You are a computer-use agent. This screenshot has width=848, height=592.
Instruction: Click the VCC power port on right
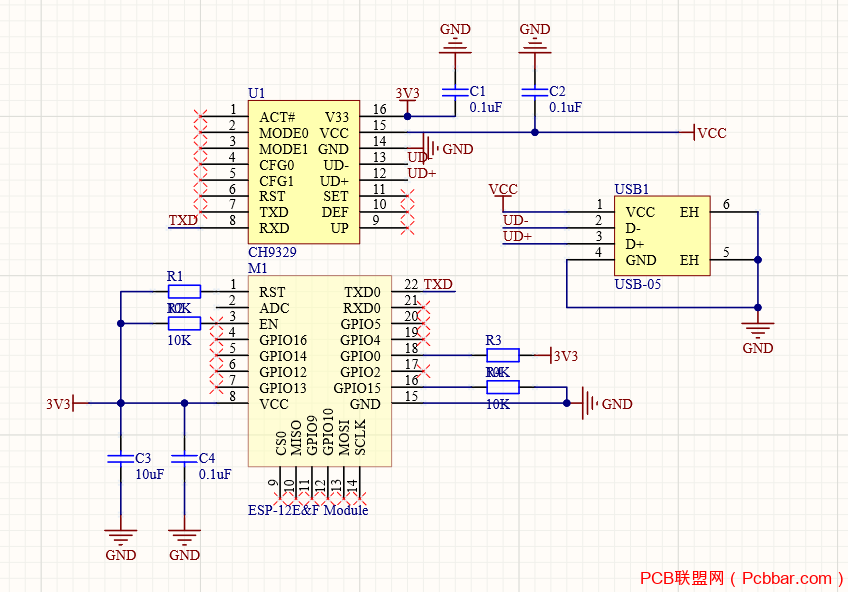tap(710, 132)
